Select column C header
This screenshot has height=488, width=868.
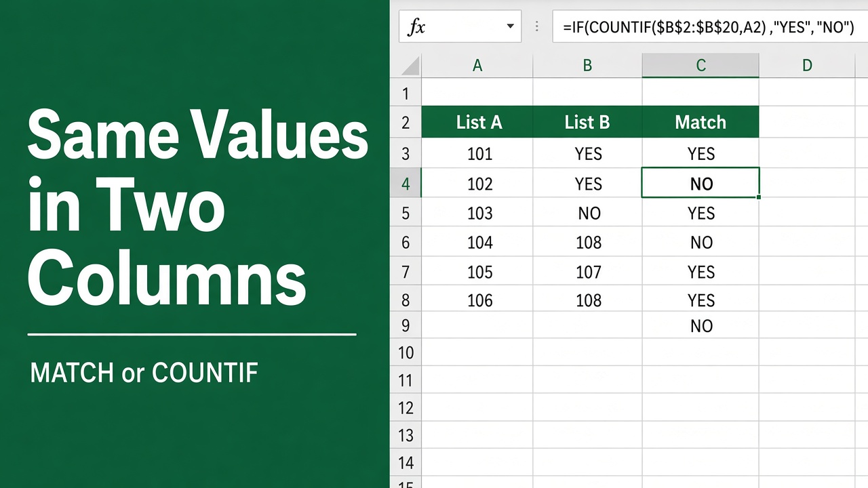[701, 66]
